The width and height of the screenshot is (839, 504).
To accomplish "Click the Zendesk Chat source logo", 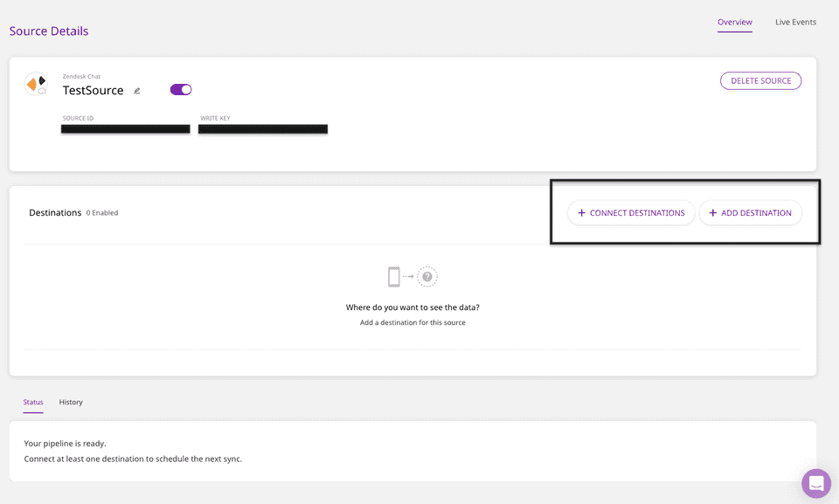I will [x=36, y=84].
